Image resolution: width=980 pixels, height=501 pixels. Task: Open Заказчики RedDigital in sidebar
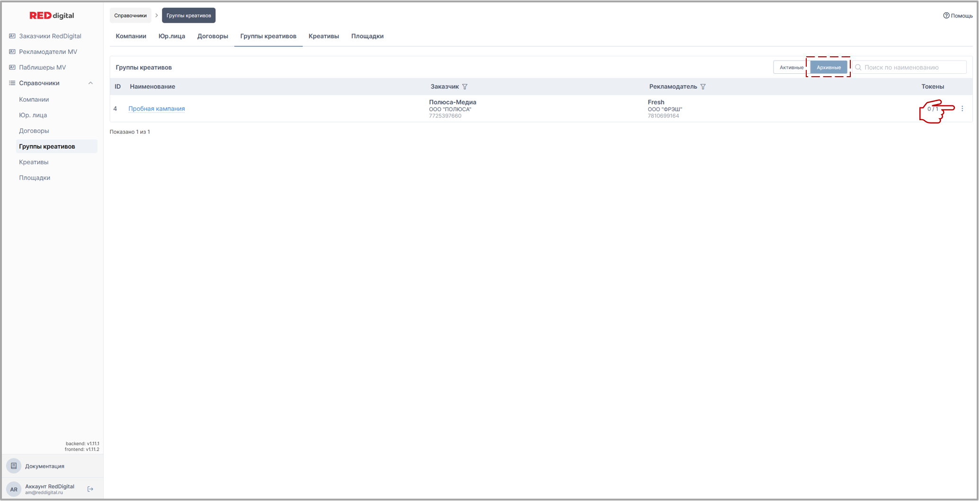coord(50,36)
